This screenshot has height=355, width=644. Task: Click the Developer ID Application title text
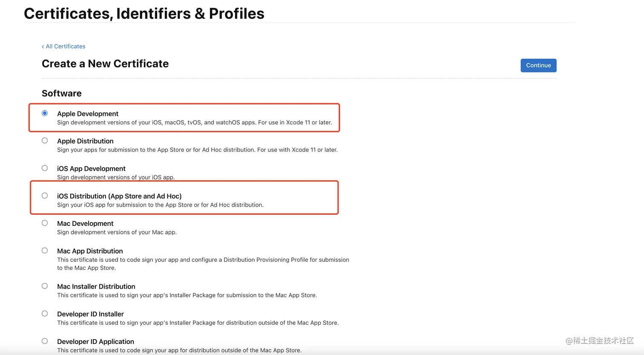tap(95, 342)
